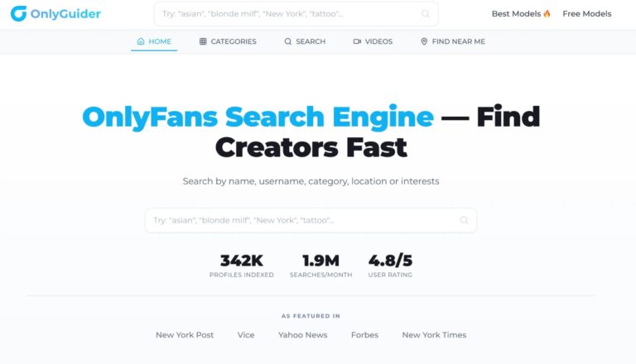Open the Free Models link
Image resolution: width=636 pixels, height=364 pixels.
(587, 14)
